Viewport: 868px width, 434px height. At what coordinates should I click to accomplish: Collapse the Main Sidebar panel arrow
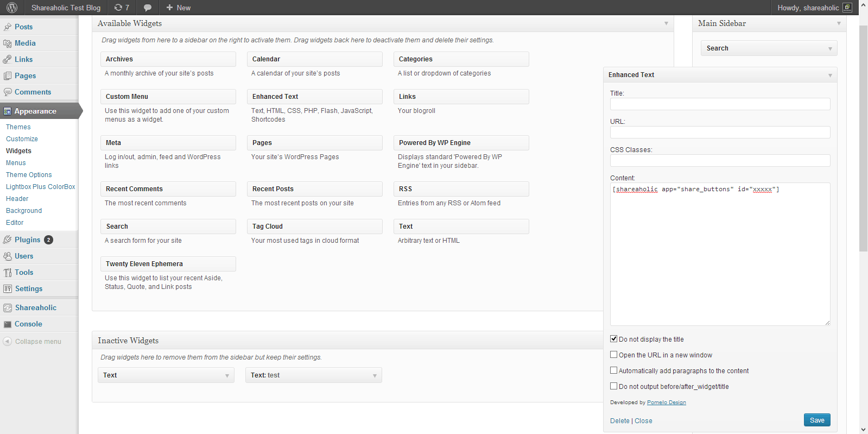tap(839, 23)
